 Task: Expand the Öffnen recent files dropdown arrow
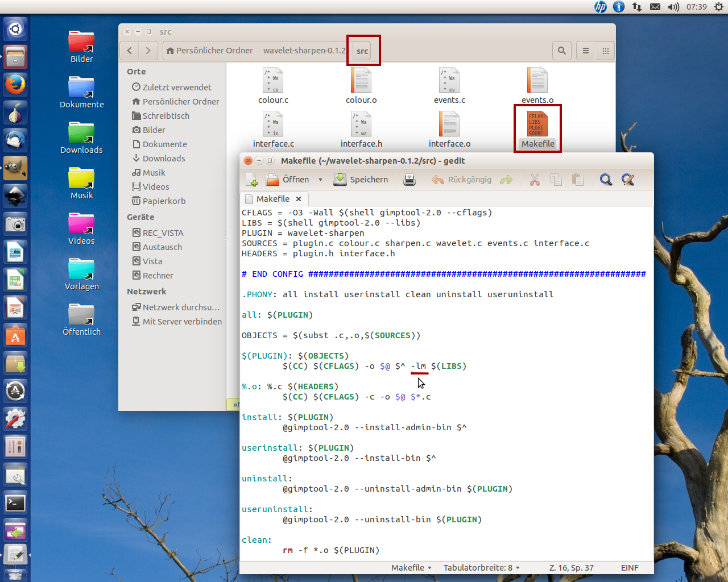320,180
